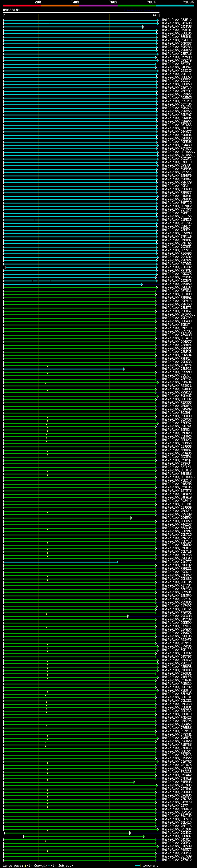Click the green ~80% identity legend bar
The image size is (197, 868).
point(137,6)
